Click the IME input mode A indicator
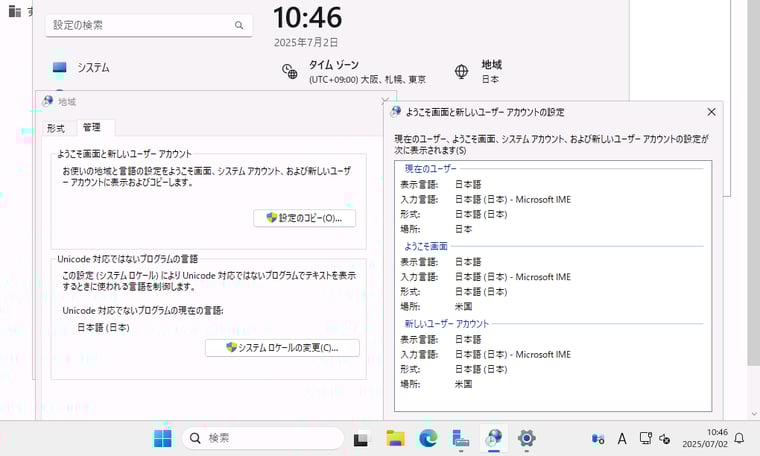 pos(622,439)
